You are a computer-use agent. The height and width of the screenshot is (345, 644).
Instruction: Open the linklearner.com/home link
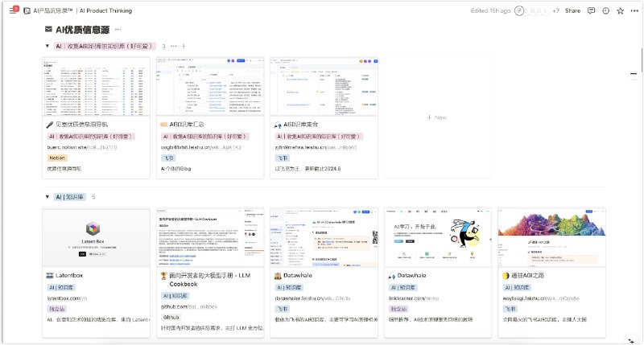point(414,298)
